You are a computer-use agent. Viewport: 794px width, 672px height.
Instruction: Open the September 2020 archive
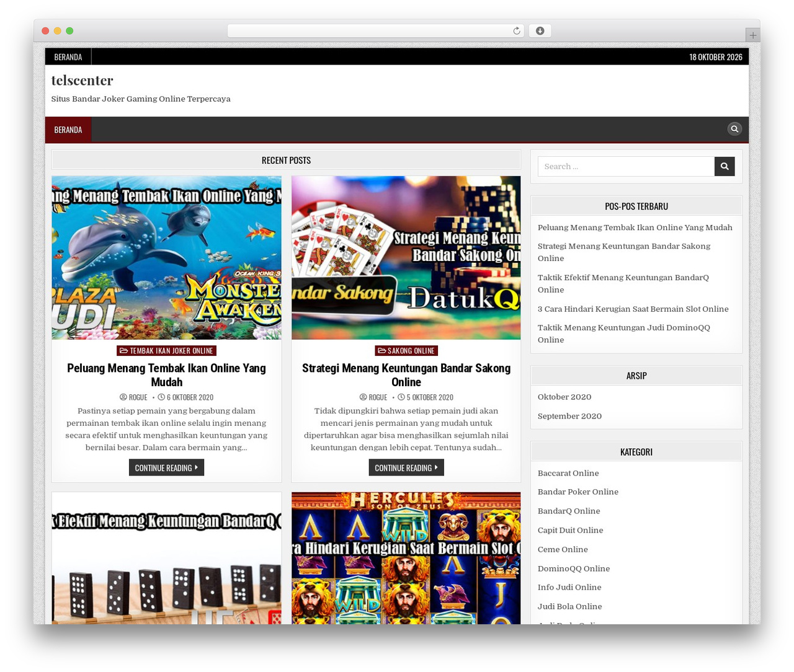tap(569, 416)
